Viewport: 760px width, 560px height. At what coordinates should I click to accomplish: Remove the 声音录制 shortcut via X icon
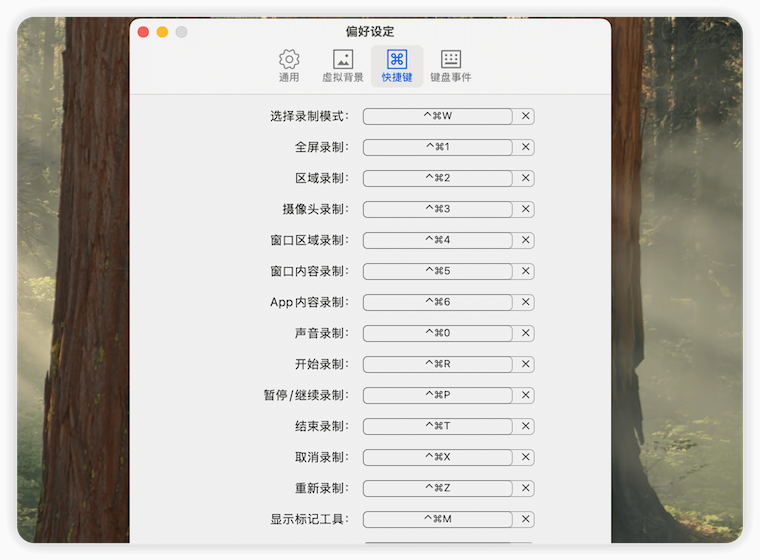click(x=526, y=333)
